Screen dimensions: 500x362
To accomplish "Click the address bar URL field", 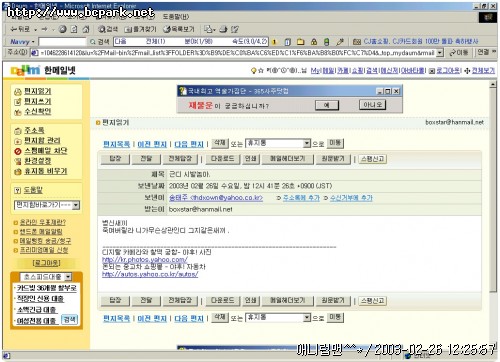I will (x=238, y=53).
